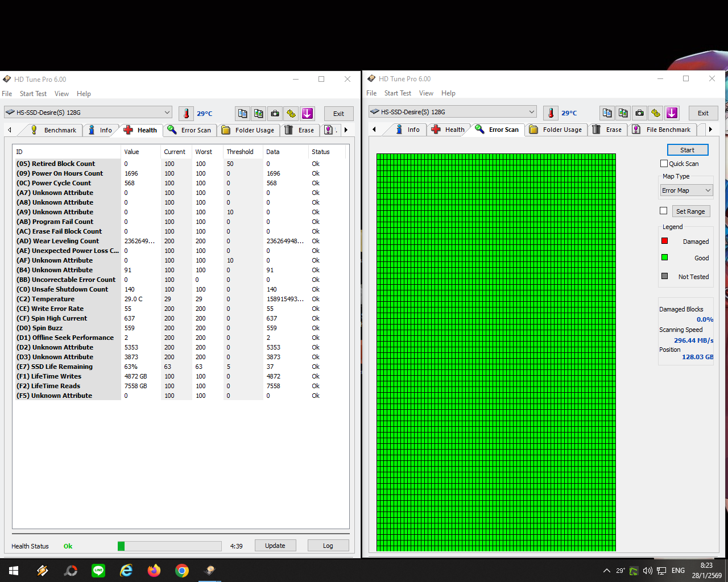Viewport: 728px width, 582px height.
Task: Click copy screenshot icon in right window
Action: tap(623, 113)
